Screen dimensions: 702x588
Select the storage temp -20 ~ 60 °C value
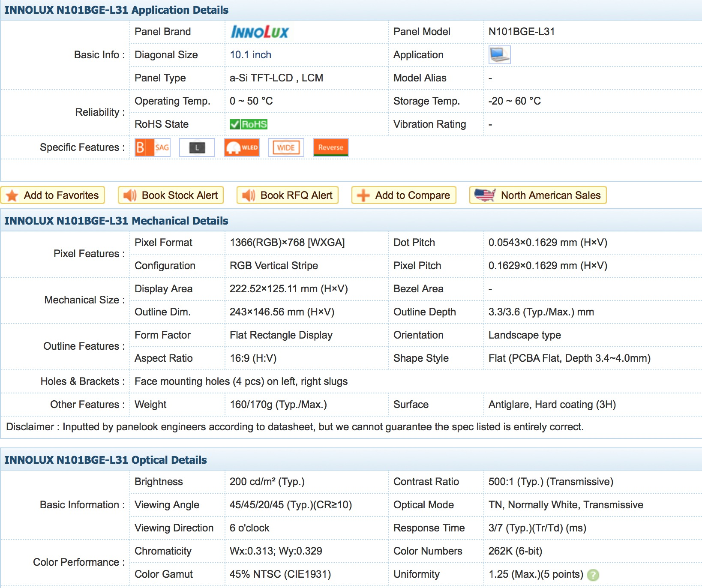coord(514,101)
